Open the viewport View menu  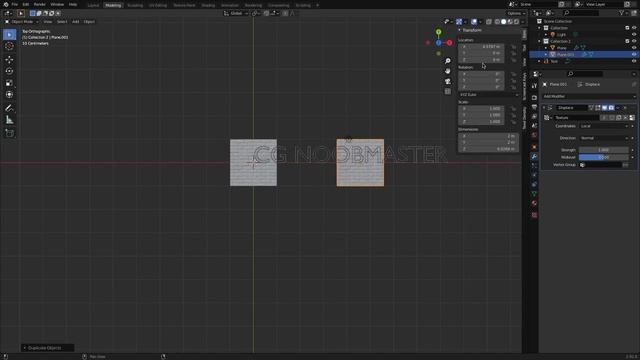[48, 22]
